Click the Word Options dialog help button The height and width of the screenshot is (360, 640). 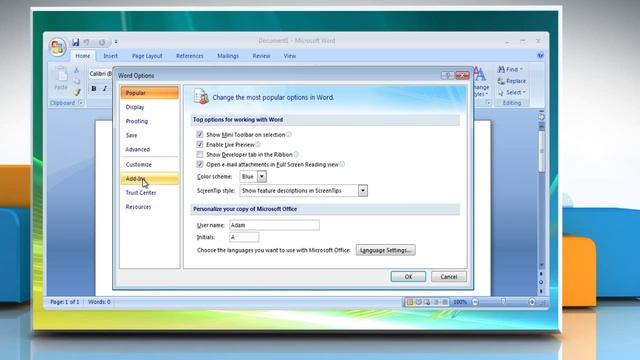[x=447, y=76]
